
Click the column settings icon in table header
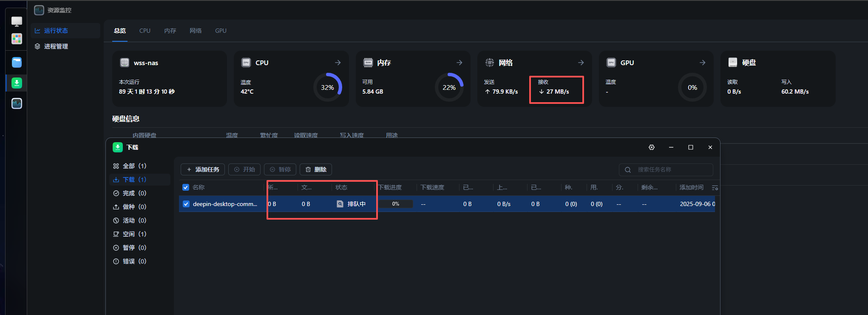click(x=715, y=188)
